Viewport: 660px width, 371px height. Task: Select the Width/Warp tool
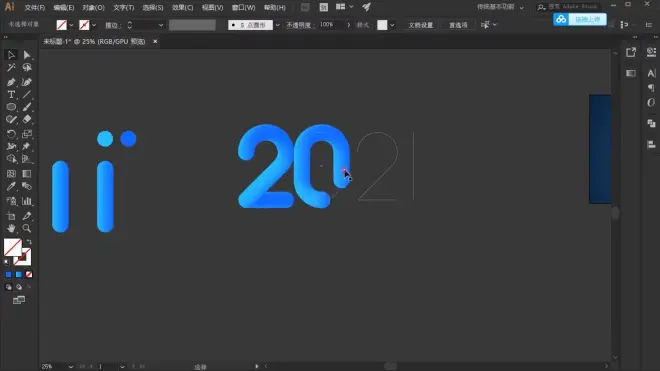[11, 147]
